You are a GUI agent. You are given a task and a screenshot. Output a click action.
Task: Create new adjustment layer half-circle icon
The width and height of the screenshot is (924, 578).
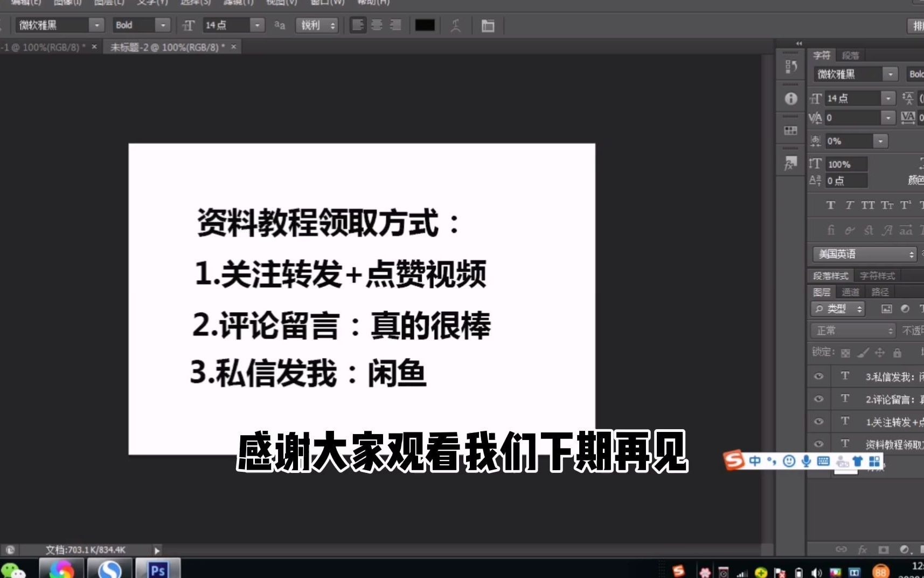(905, 549)
